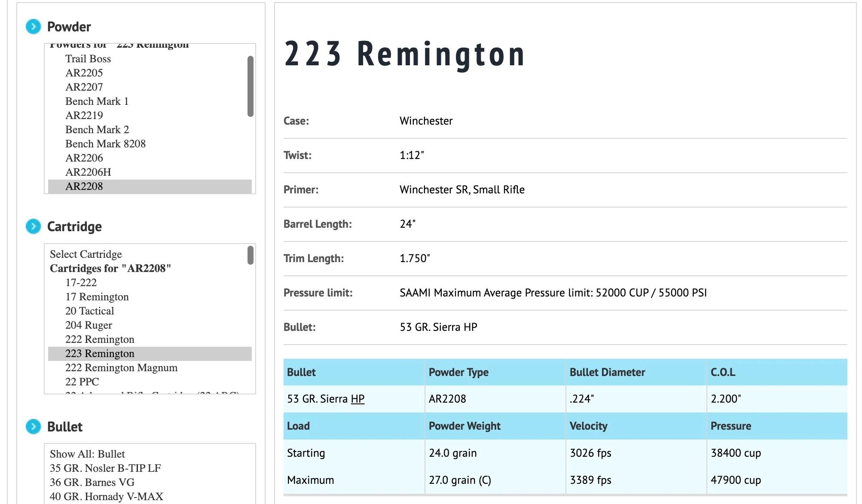Click the Powder section heading
Image resolution: width=862 pixels, height=504 pixels.
coord(69,27)
